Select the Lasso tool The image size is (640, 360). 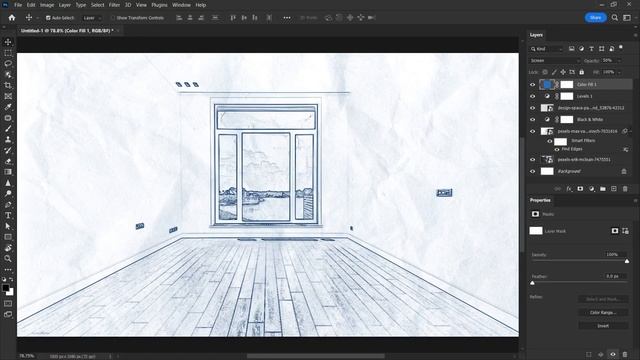[x=8, y=64]
